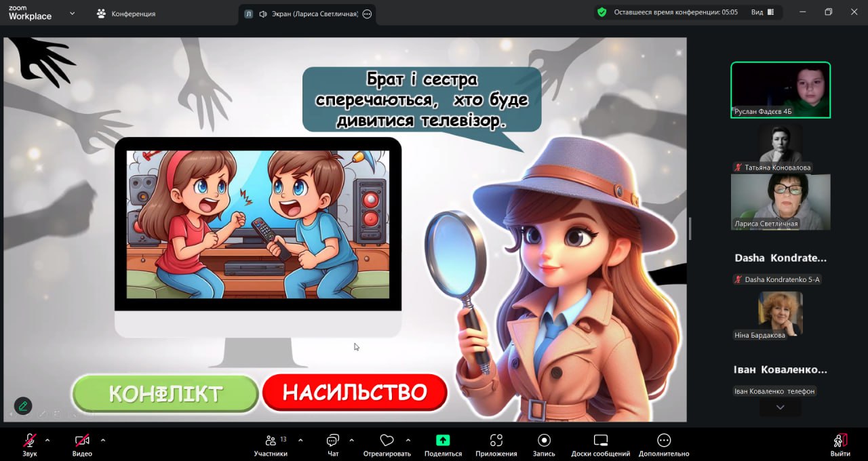Open Приложения apps from the toolbar

pyautogui.click(x=496, y=441)
